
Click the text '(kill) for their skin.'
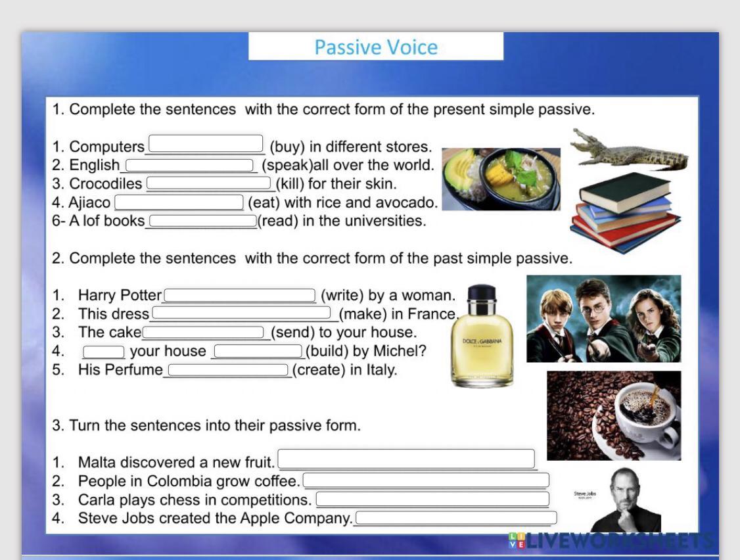click(x=336, y=183)
